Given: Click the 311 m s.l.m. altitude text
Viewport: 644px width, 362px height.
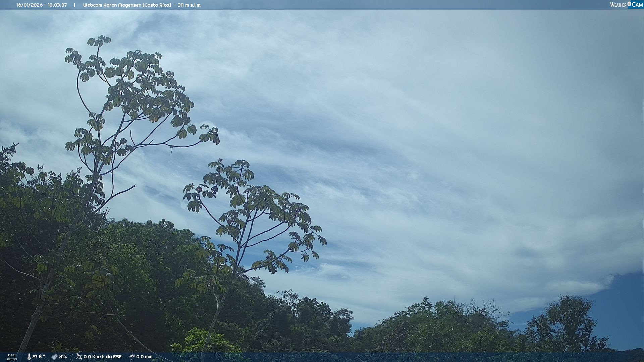Looking at the screenshot, I should pos(190,5).
